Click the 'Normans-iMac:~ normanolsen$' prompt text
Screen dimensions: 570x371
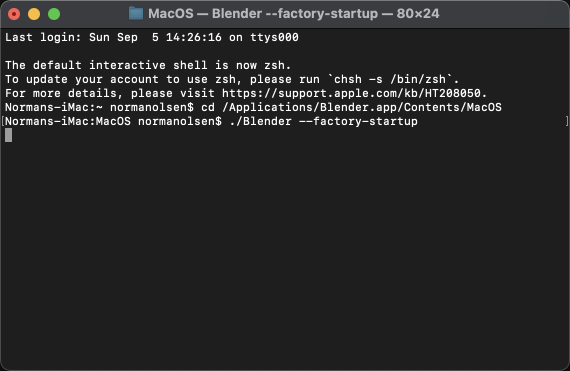click(99, 108)
